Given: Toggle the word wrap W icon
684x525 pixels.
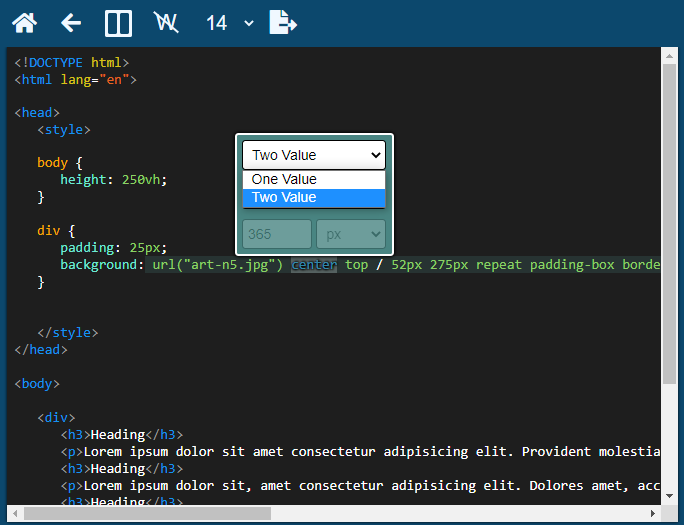Looking at the screenshot, I should tap(166, 22).
